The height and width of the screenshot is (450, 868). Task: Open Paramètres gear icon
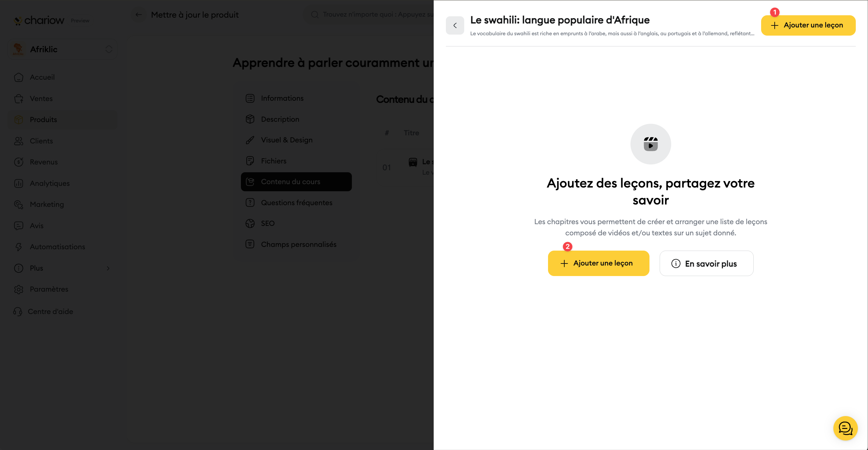pos(19,289)
